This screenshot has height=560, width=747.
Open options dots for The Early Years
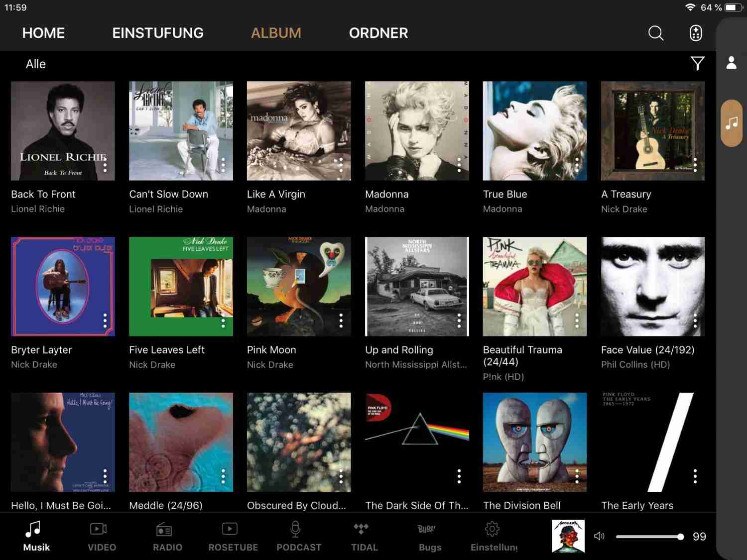(695, 476)
